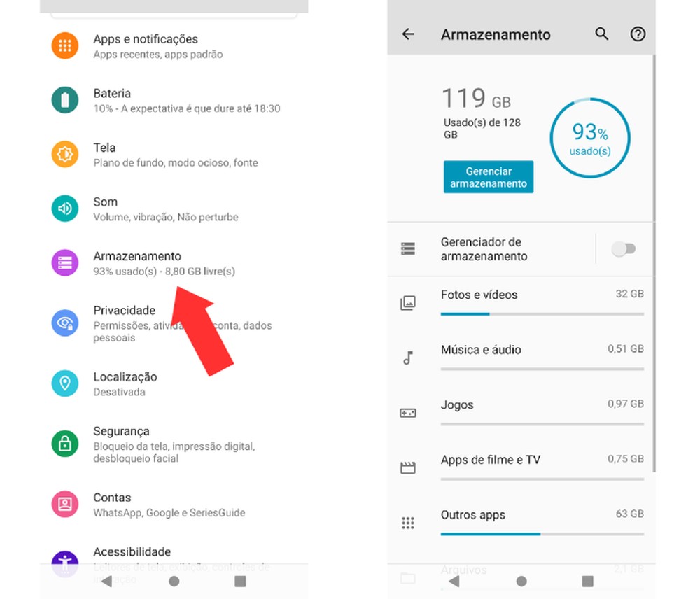Tap the Gerenciar armazenamento button
The height and width of the screenshot is (599, 700).
pyautogui.click(x=489, y=177)
